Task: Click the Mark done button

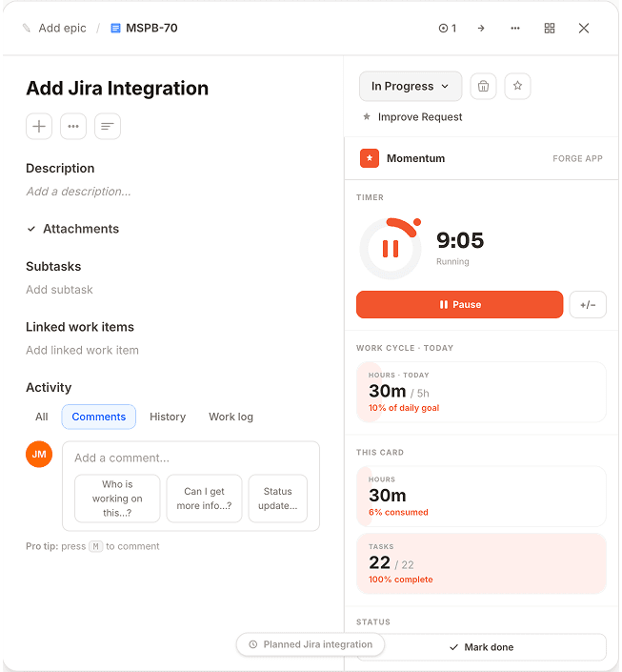Action: click(481, 647)
